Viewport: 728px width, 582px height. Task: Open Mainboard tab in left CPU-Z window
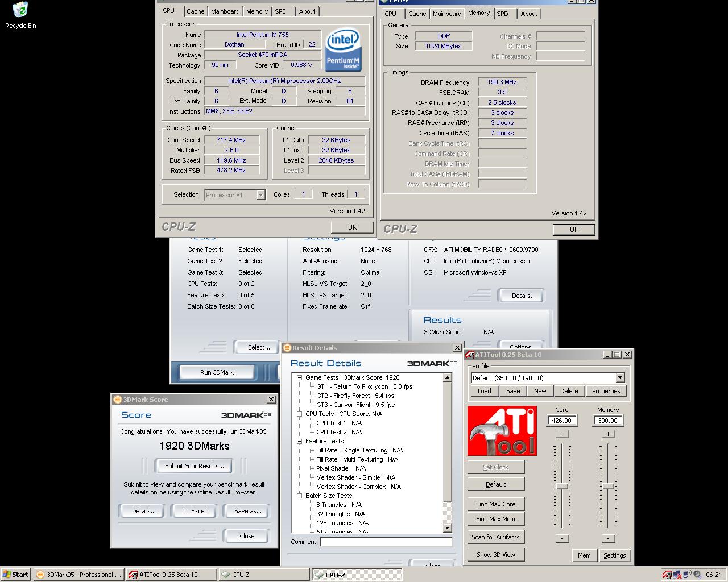(x=225, y=11)
